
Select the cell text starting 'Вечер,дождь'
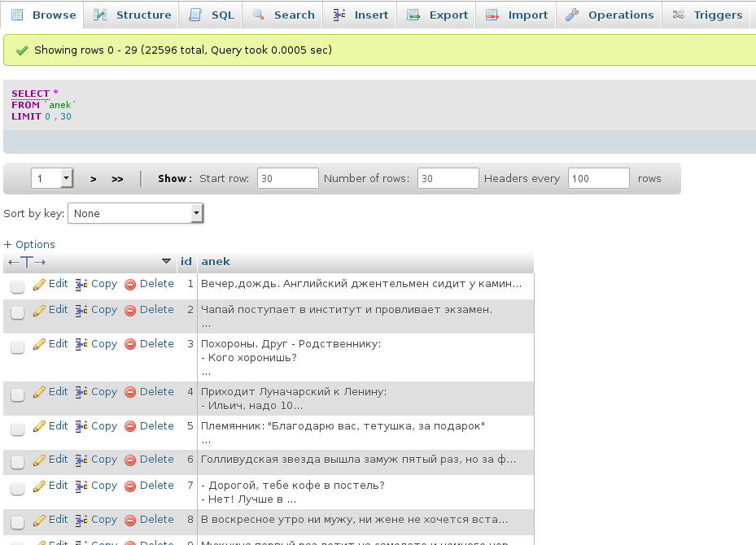(361, 284)
